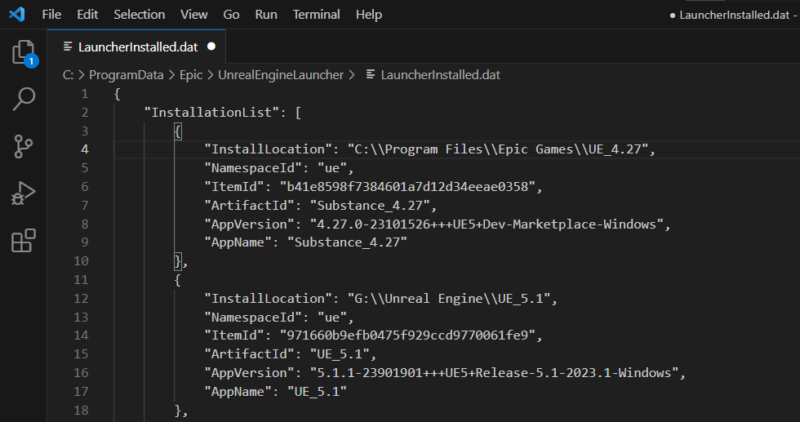Image resolution: width=800 pixels, height=422 pixels.
Task: Click the ItemId value 971660b9efb0475f929ccd9770061fe9
Action: [x=407, y=335]
